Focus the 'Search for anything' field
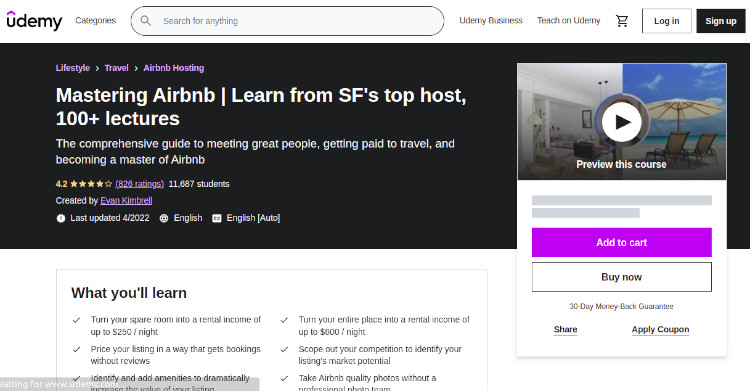Viewport: 750px width, 391px height. tap(287, 21)
